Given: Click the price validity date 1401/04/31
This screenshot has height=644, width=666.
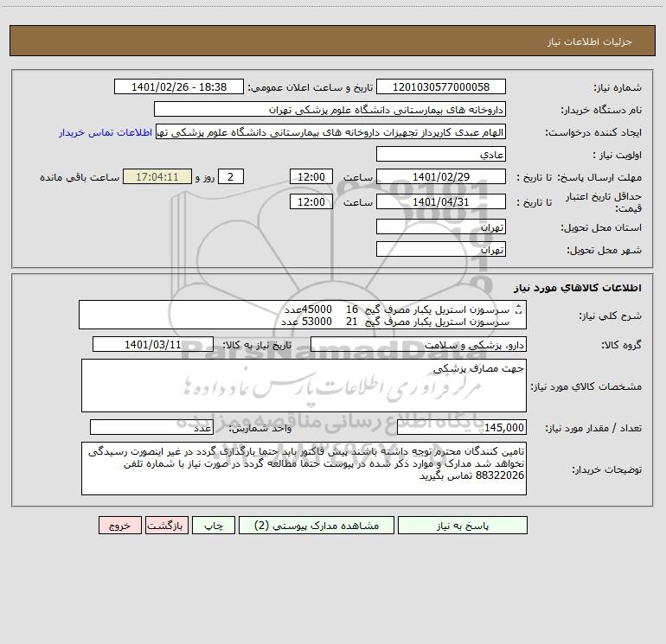Looking at the screenshot, I should click(x=441, y=201).
